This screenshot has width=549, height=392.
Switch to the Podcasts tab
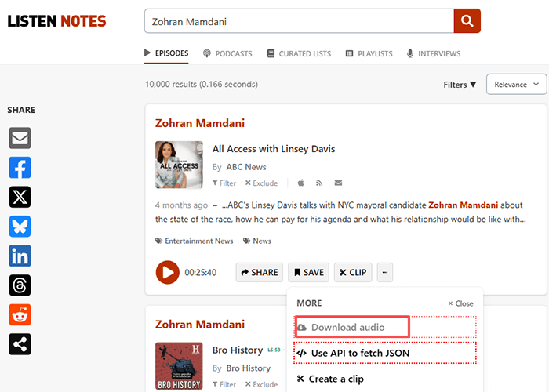[x=227, y=53]
